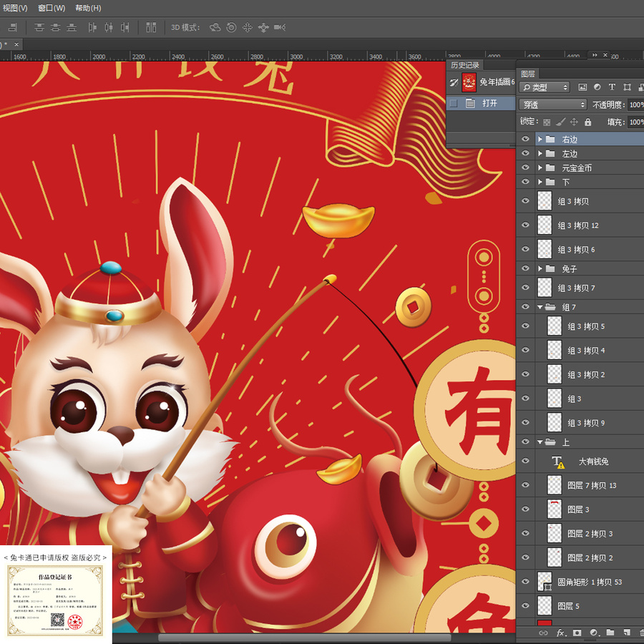Collapse the 上 group
The width and height of the screenshot is (644, 644).
(540, 442)
